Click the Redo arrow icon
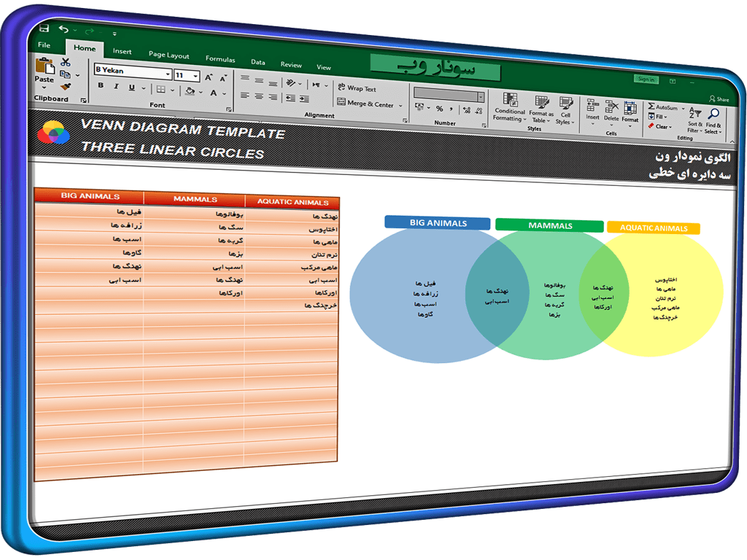The height and width of the screenshot is (560, 747). (89, 31)
